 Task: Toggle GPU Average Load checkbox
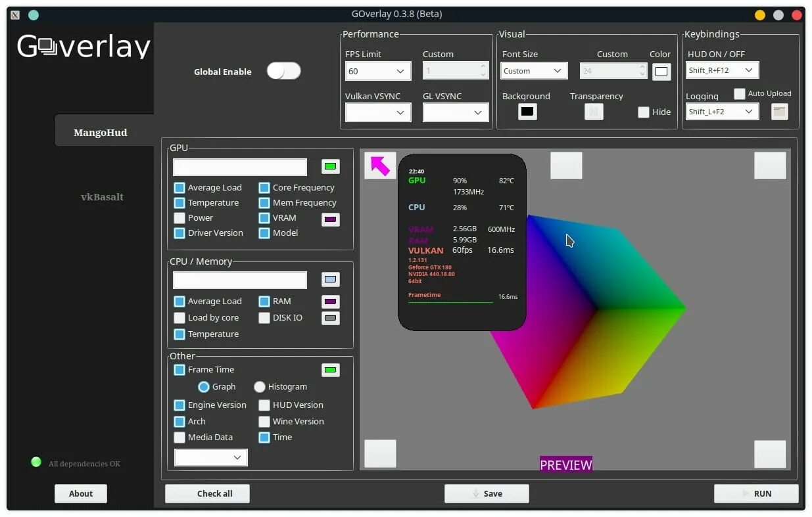(x=179, y=187)
